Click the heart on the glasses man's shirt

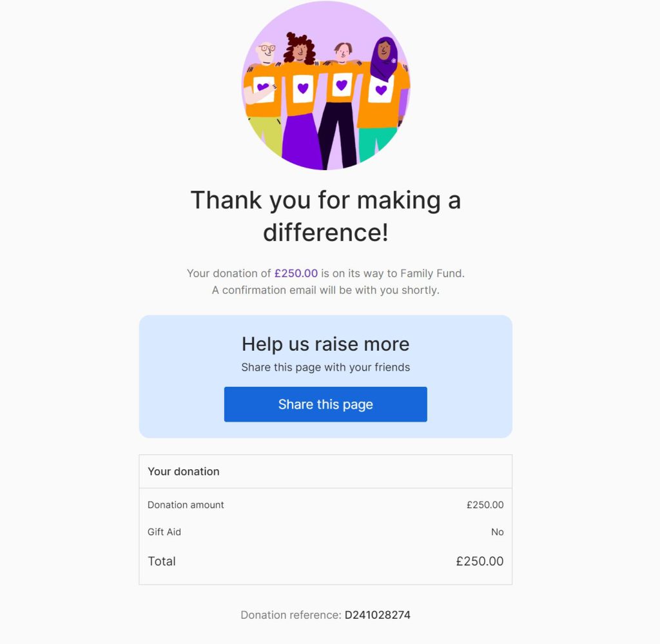click(263, 87)
